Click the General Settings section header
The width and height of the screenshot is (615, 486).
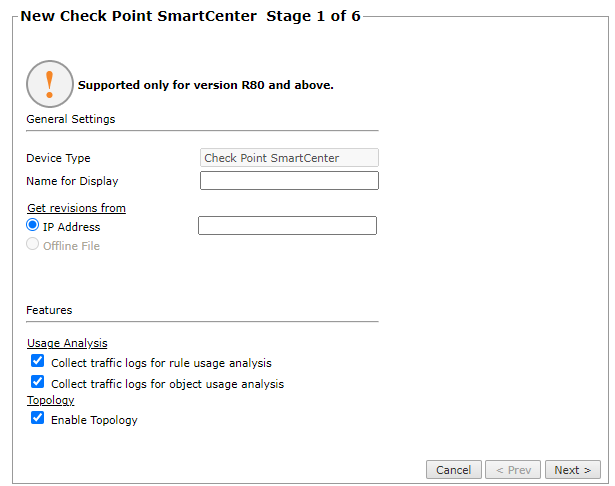coord(70,119)
